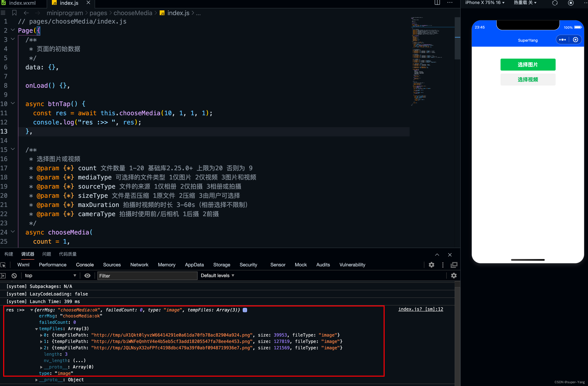Viewport: 588px width, 386px height.
Task: Open the Vulnerability devtools tab
Action: point(352,265)
